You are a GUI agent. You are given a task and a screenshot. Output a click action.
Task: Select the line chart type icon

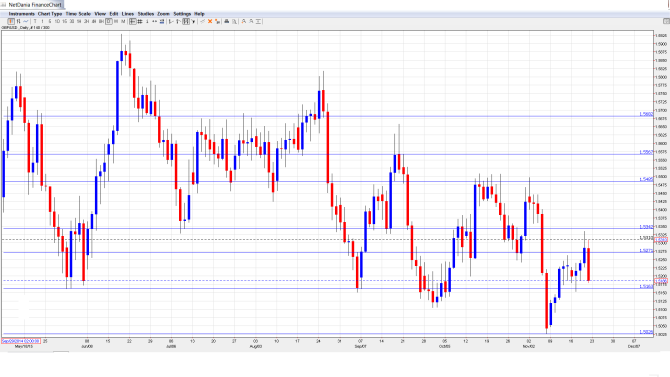(x=26, y=21)
